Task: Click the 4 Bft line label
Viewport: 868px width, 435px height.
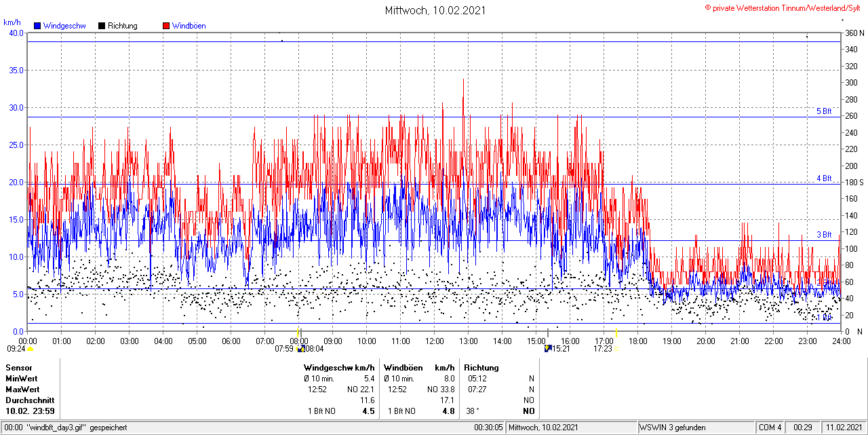Action: pyautogui.click(x=823, y=178)
